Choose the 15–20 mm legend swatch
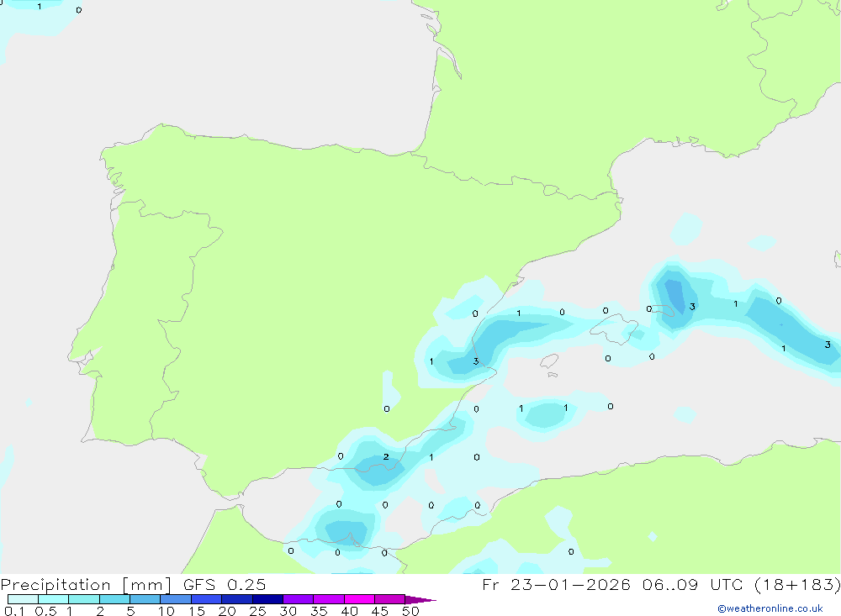Screen dimensions: 841x616 pyautogui.click(x=207, y=599)
